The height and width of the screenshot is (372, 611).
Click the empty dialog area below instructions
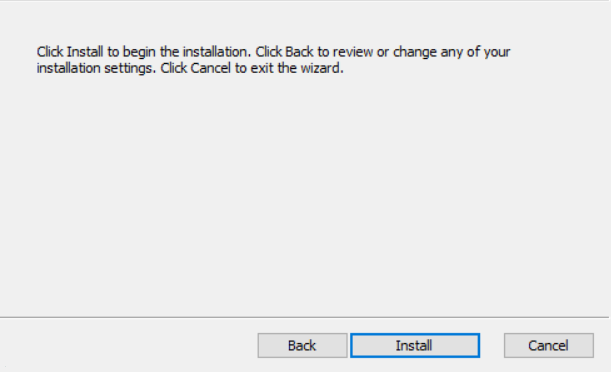tap(304, 195)
